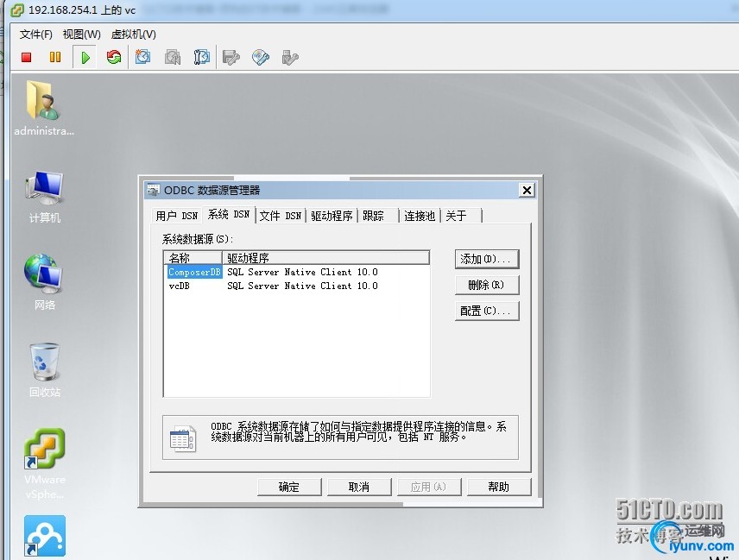Click the vcDB driver text SQL Server Native Client
This screenshot has height=560, width=739.
pyautogui.click(x=302, y=286)
